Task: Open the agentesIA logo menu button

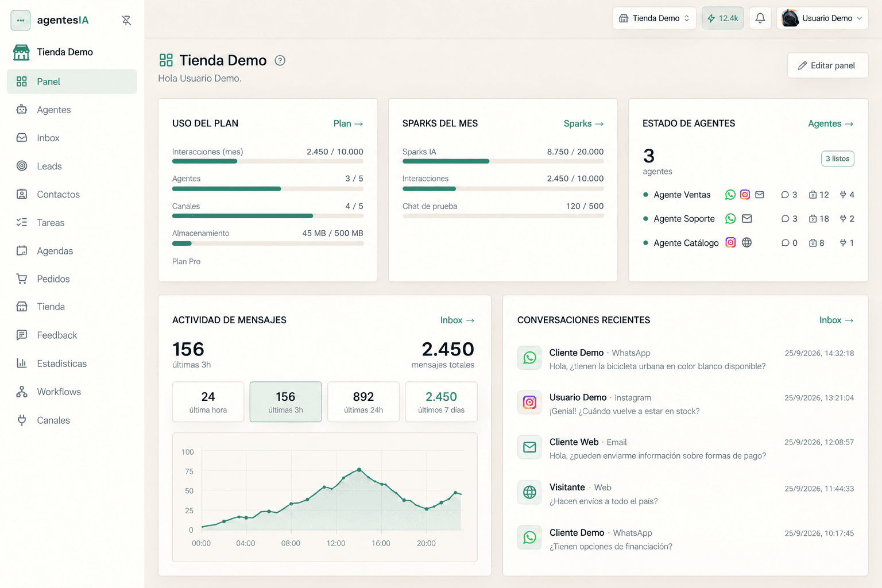Action: (x=21, y=20)
